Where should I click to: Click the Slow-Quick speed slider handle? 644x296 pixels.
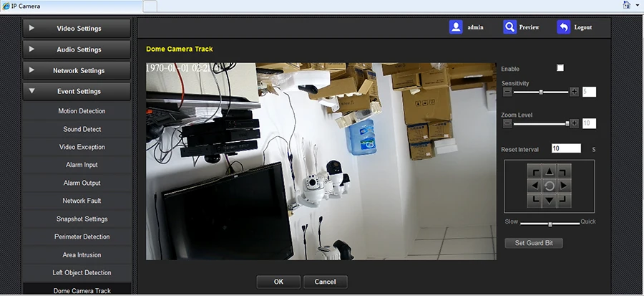click(550, 224)
